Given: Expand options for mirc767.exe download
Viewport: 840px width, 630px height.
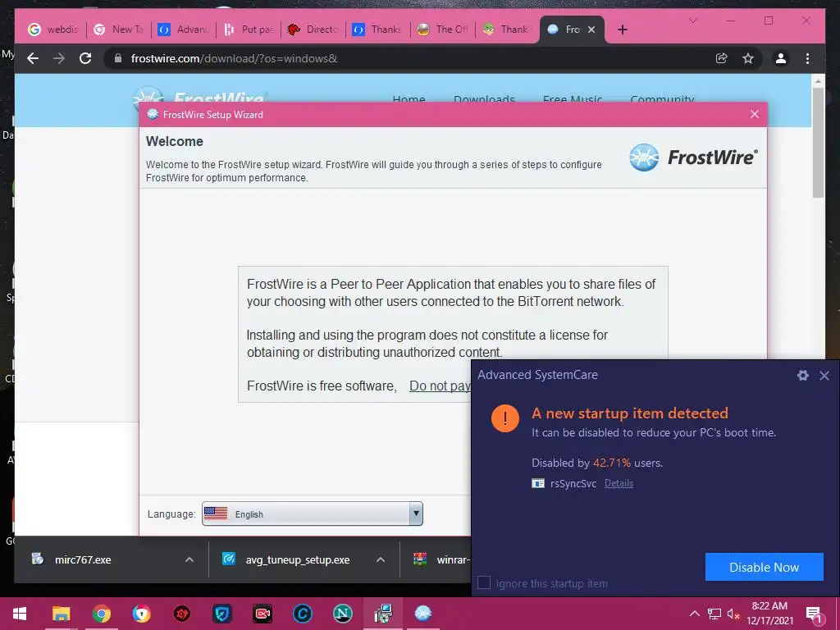Looking at the screenshot, I should pos(189,559).
